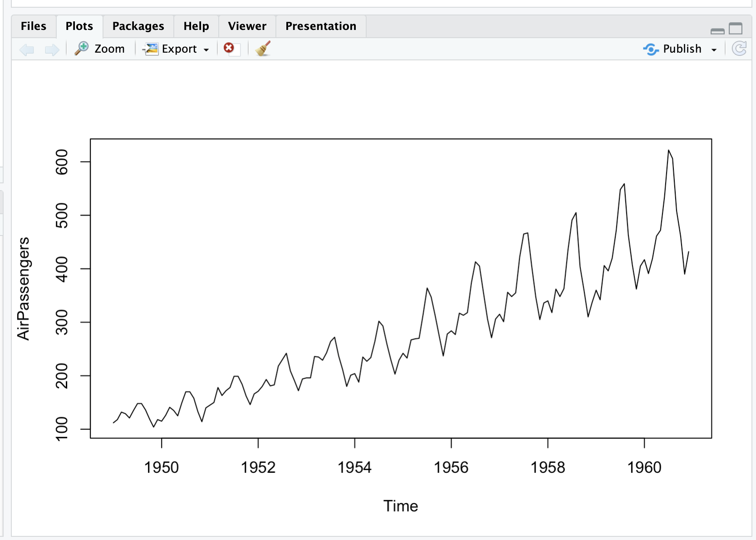Show the Viewer tab

tap(247, 26)
